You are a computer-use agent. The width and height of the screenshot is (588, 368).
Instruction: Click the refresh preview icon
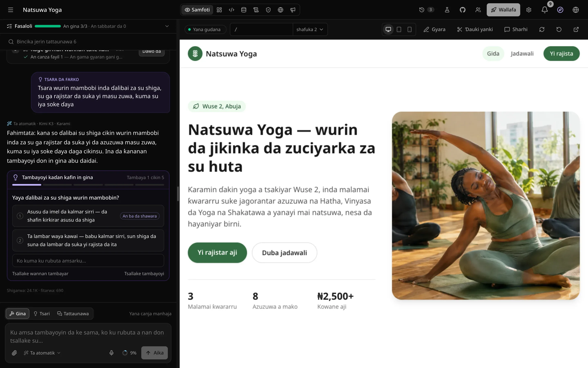click(542, 29)
